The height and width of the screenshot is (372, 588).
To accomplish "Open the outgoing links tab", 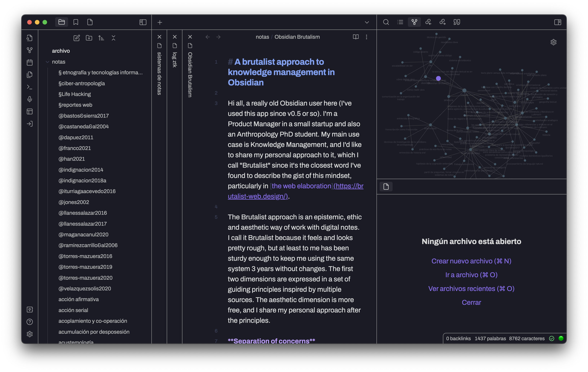I will pos(443,22).
